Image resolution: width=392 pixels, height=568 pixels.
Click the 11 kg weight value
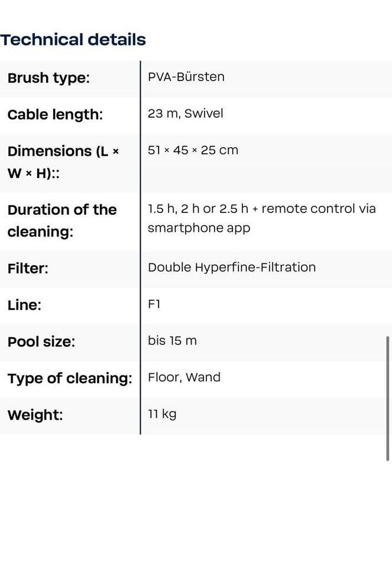162,414
